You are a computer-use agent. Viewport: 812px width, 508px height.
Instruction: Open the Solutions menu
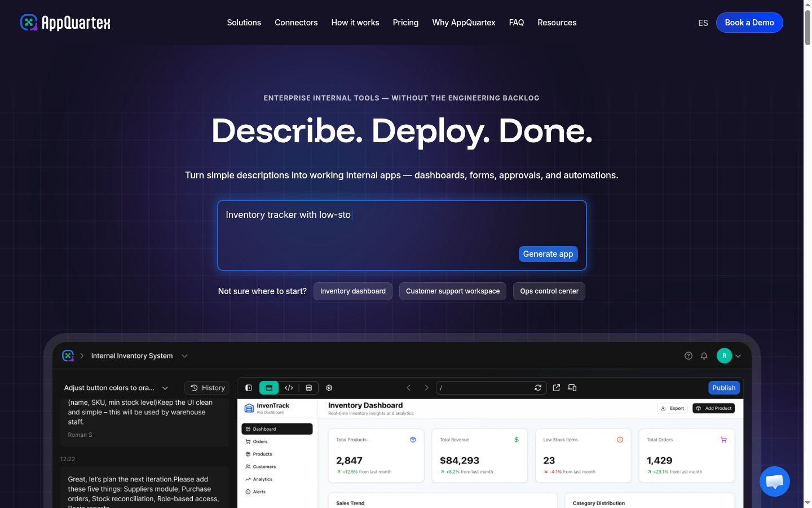(x=244, y=23)
